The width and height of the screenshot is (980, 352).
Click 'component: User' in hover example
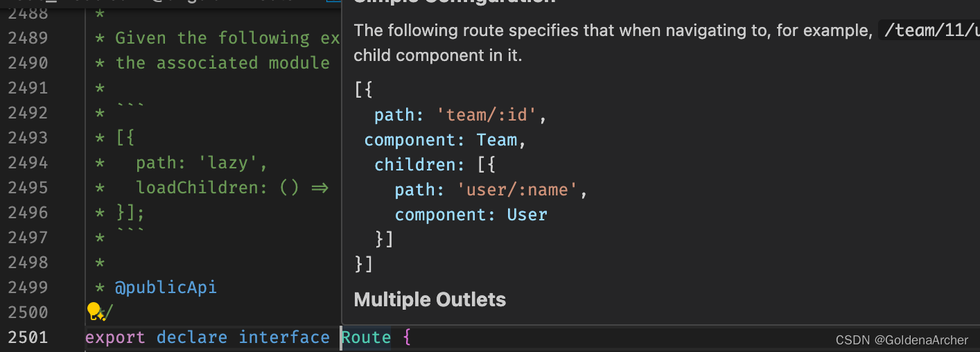471,215
